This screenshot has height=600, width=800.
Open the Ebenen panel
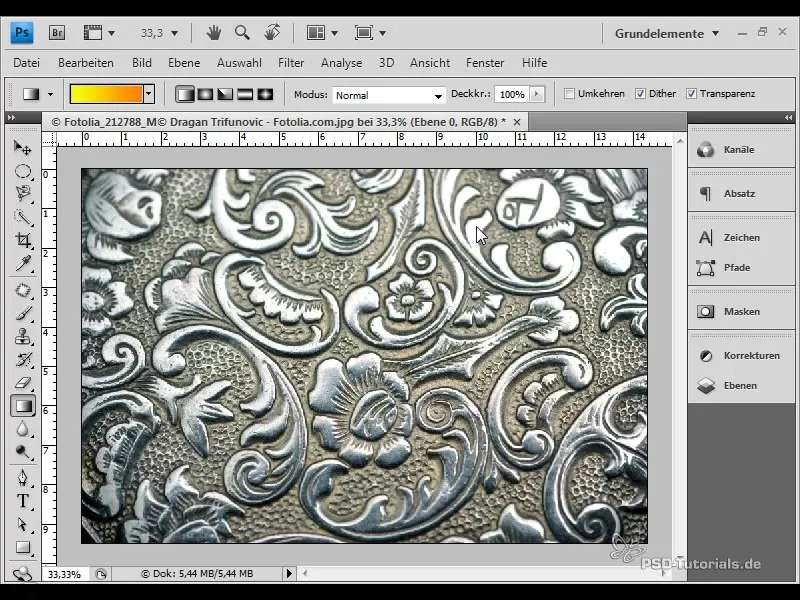741,386
